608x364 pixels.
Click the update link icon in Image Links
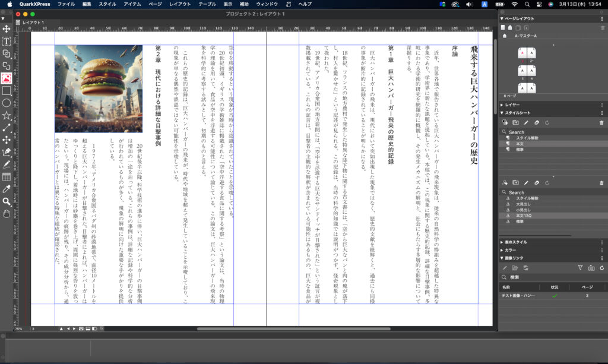tap(526, 268)
